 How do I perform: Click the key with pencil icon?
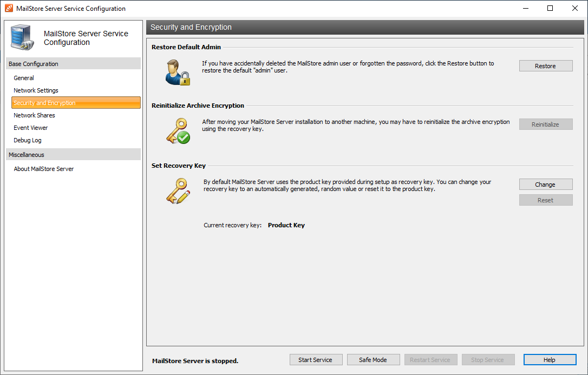coord(178,191)
